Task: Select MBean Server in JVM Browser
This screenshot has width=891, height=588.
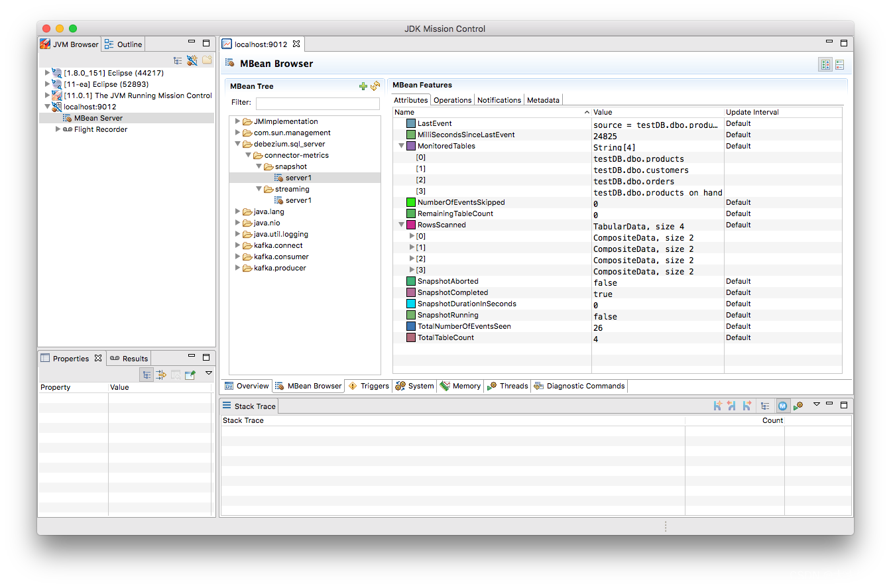Action: coord(98,118)
